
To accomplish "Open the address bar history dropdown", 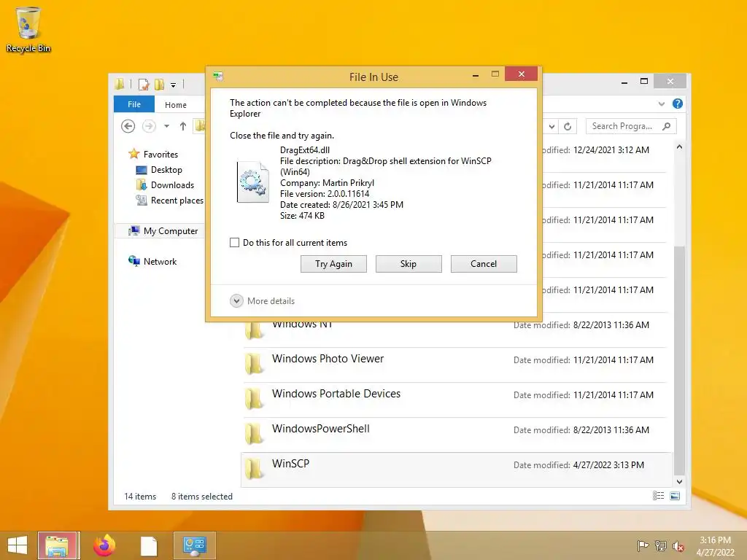I will pyautogui.click(x=551, y=127).
